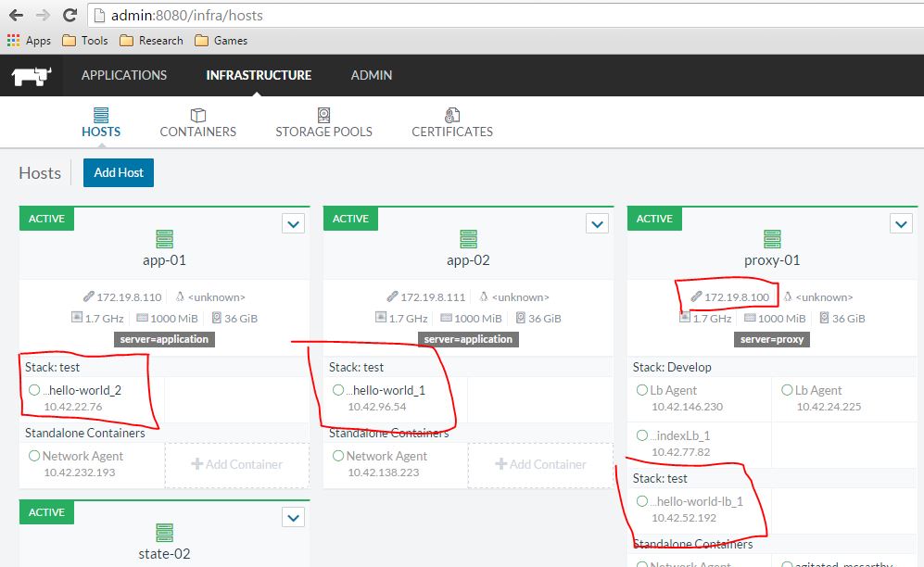
Task: Open the Apps grid shortcut
Action: pyautogui.click(x=29, y=41)
